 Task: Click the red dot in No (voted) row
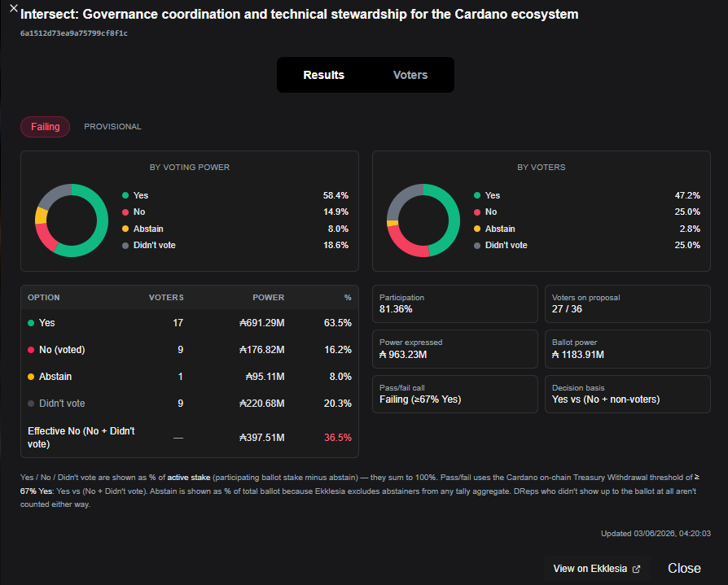click(31, 350)
